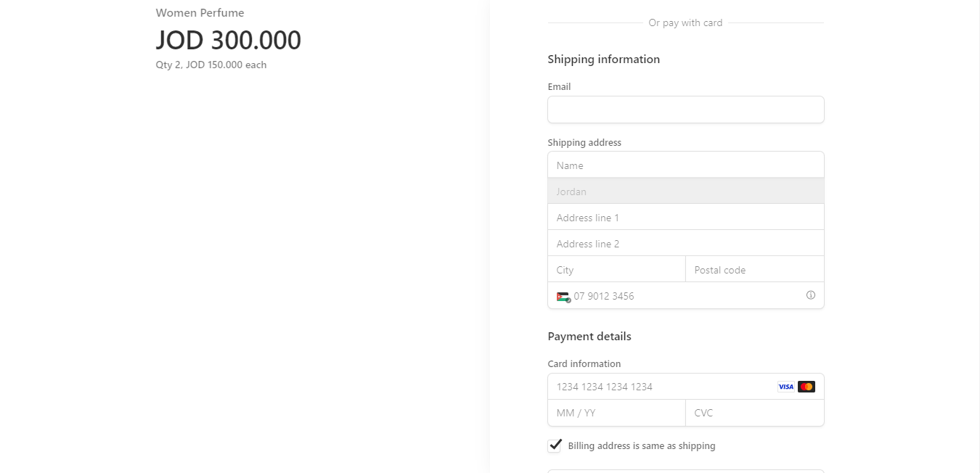Click the Or pay with card divider
This screenshot has height=473, width=980.
tap(685, 22)
